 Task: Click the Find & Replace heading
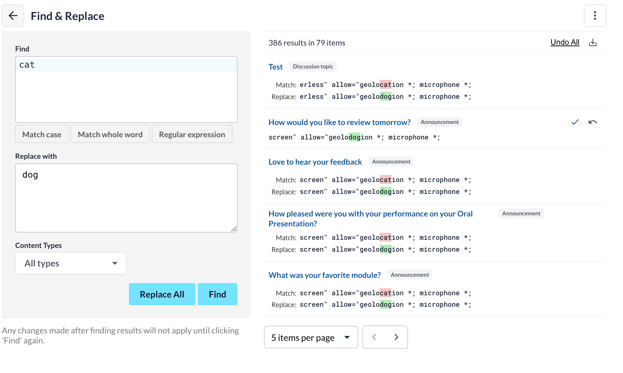tap(68, 16)
